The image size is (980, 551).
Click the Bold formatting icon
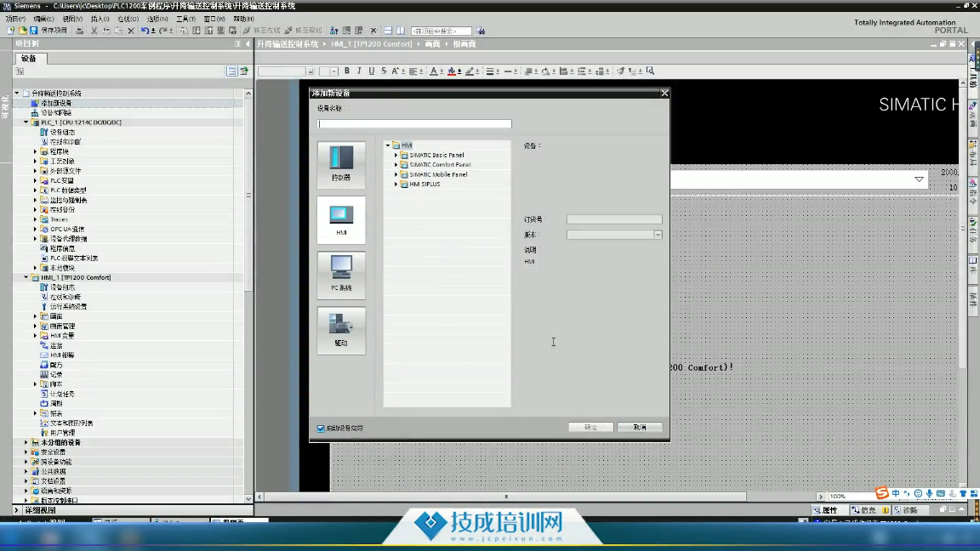347,71
